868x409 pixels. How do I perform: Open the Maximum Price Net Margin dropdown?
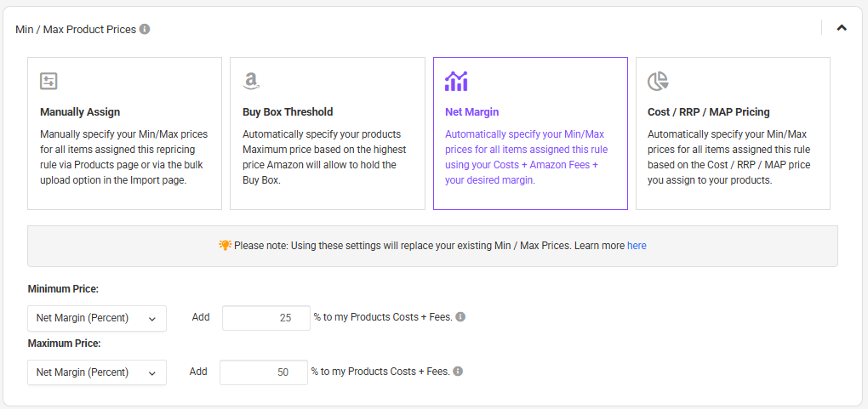pyautogui.click(x=97, y=372)
